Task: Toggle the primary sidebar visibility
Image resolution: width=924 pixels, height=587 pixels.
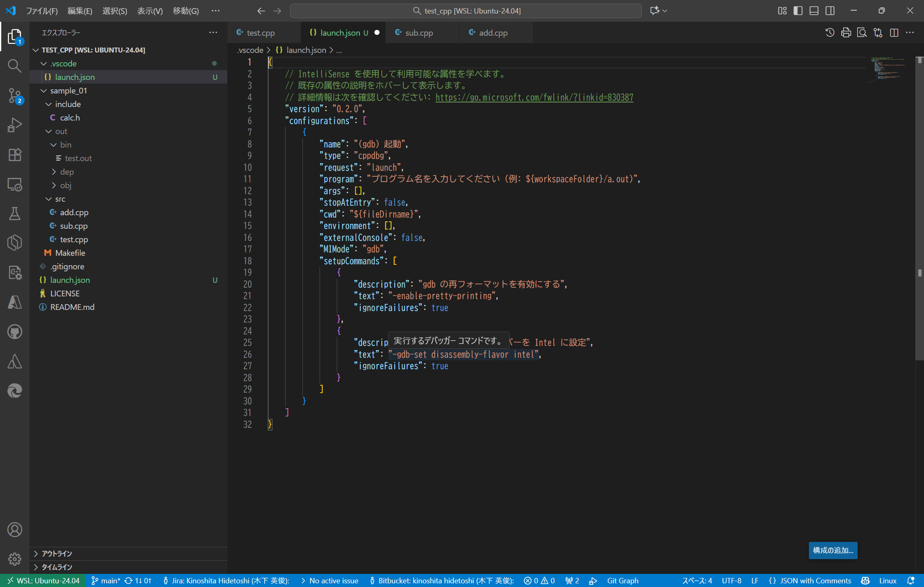Action: coord(797,11)
